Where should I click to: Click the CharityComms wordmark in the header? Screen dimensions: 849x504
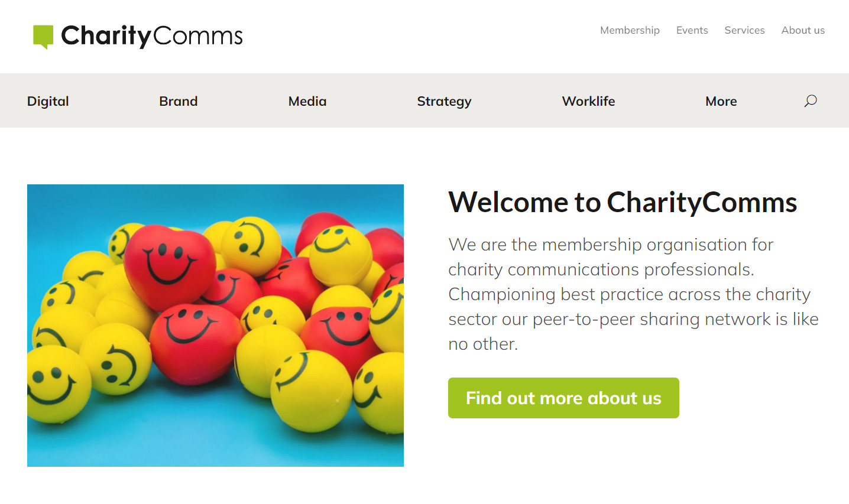coord(152,36)
